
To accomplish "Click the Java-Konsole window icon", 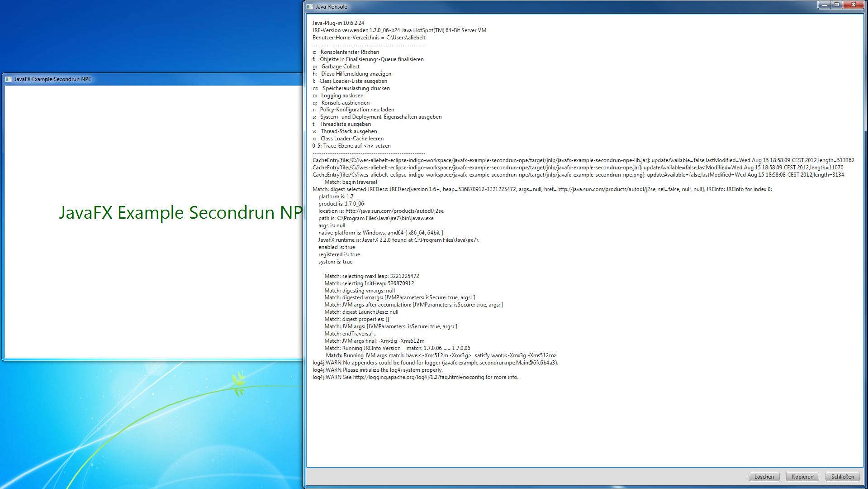I will (x=310, y=7).
